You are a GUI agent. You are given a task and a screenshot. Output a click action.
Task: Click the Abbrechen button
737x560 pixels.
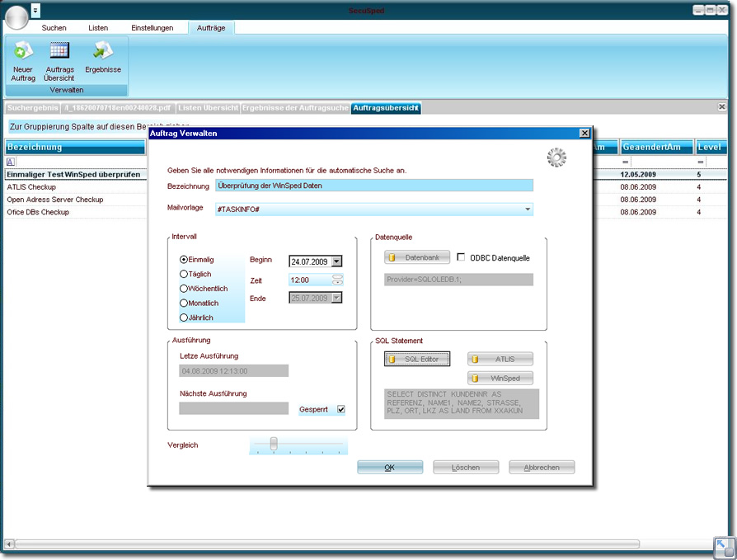[542, 468]
